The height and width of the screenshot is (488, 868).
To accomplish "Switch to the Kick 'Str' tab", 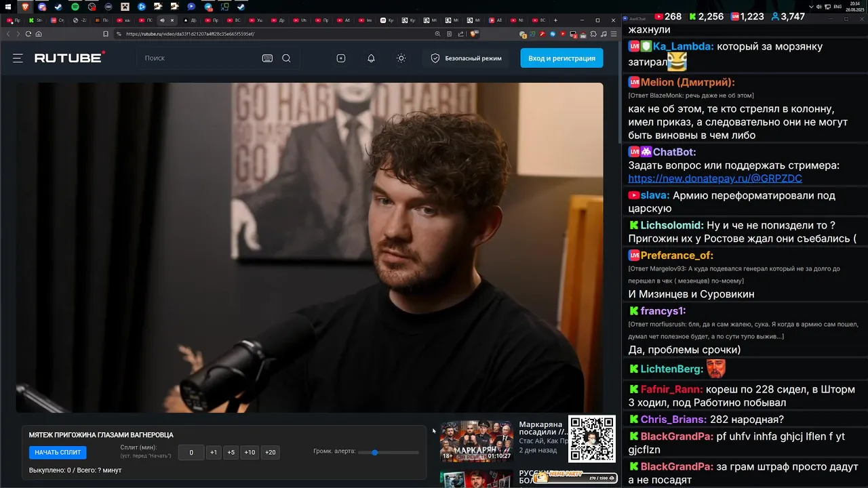I will coord(35,20).
